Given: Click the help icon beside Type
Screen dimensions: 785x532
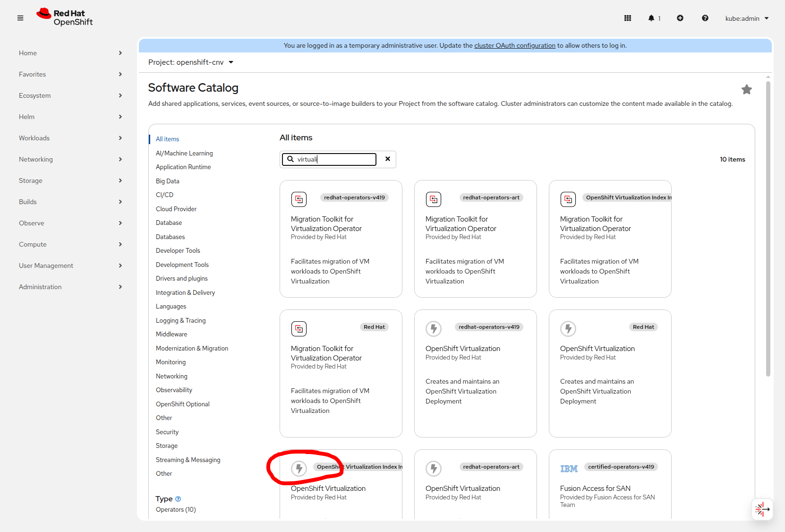Looking at the screenshot, I should tap(178, 499).
